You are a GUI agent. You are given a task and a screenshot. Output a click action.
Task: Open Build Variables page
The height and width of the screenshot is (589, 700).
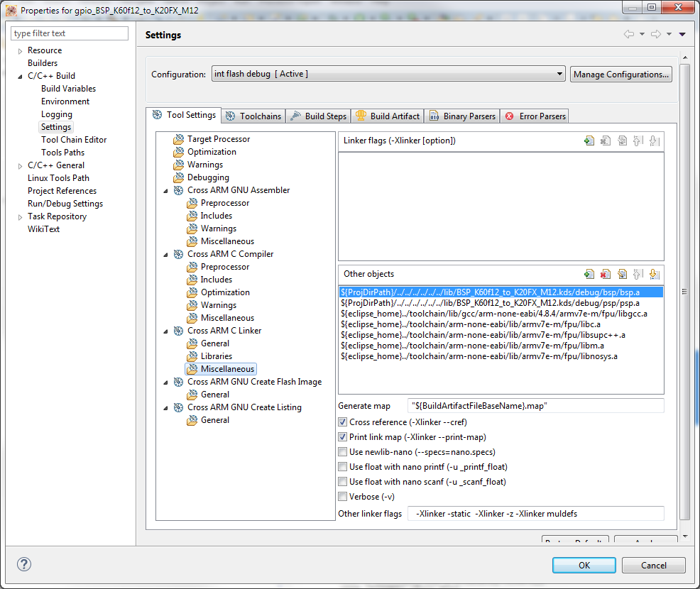tap(68, 88)
